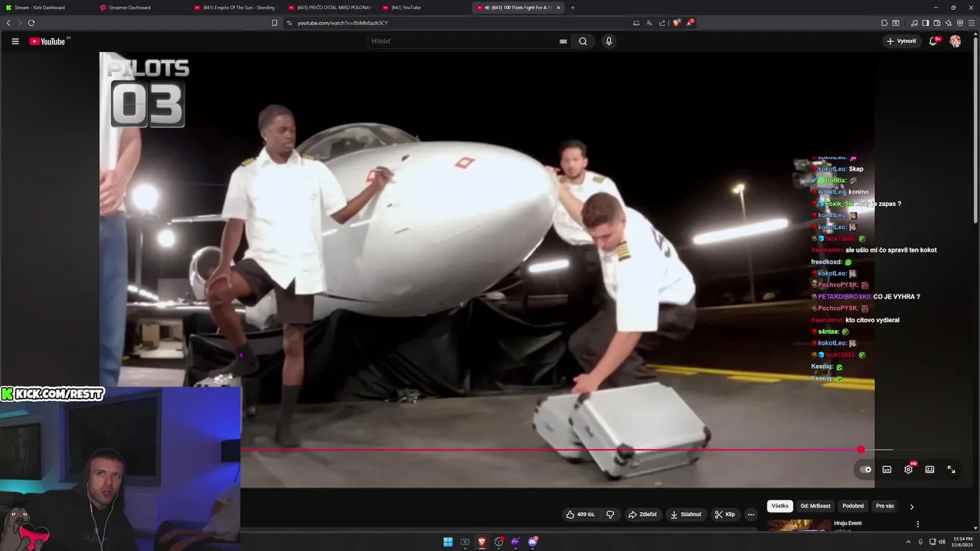
Task: Open the system volume tray icon
Action: [942, 542]
